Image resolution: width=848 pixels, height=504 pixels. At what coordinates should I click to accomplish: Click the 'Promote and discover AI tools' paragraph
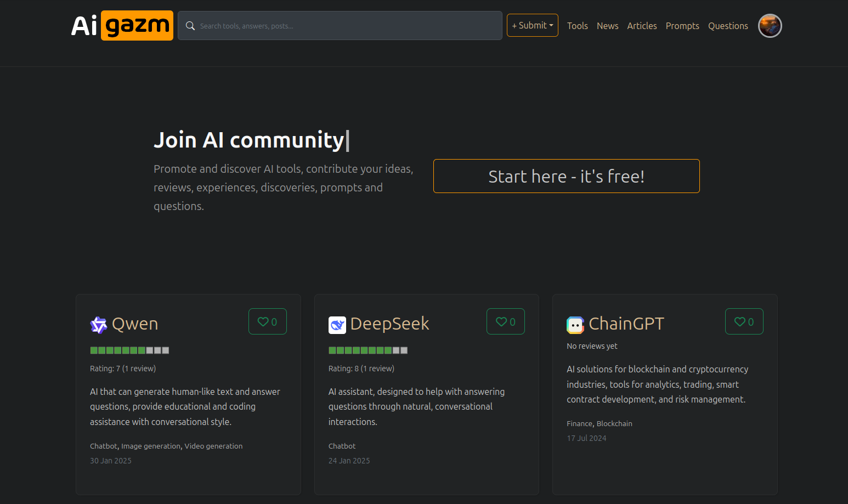click(284, 188)
